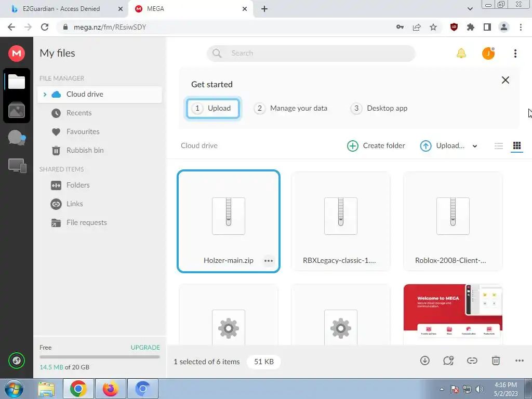The image size is (532, 399).
Task: Open Chrome three-dot menu
Action: tap(521, 27)
